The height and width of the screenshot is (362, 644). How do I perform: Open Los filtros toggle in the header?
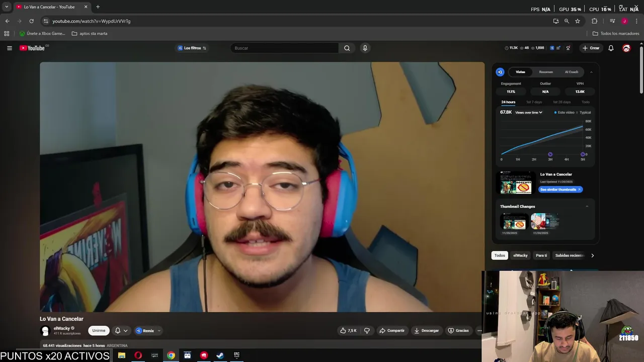[x=192, y=48]
